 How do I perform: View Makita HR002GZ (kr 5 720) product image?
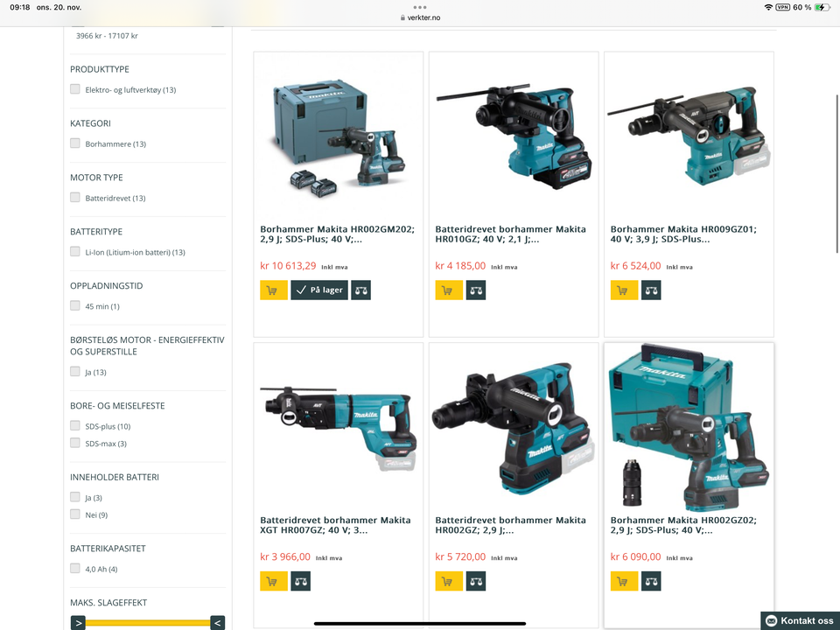coord(514,429)
